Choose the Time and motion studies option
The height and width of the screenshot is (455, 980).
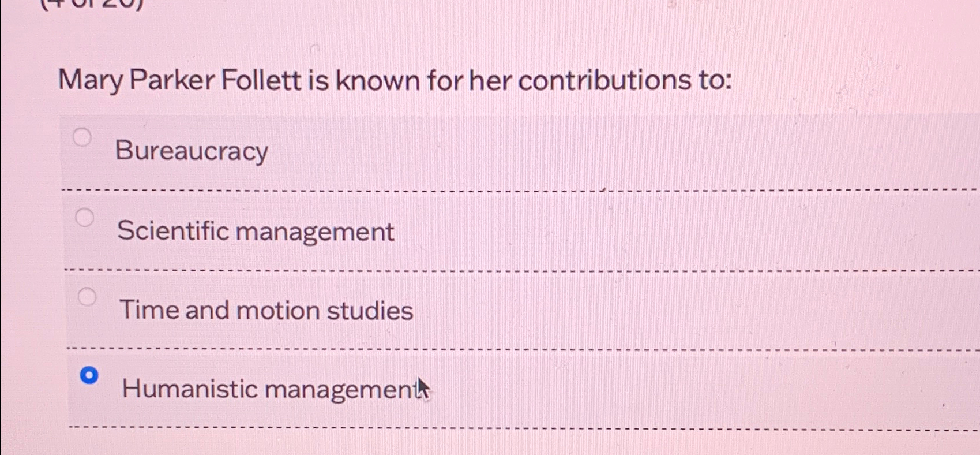pos(87,297)
